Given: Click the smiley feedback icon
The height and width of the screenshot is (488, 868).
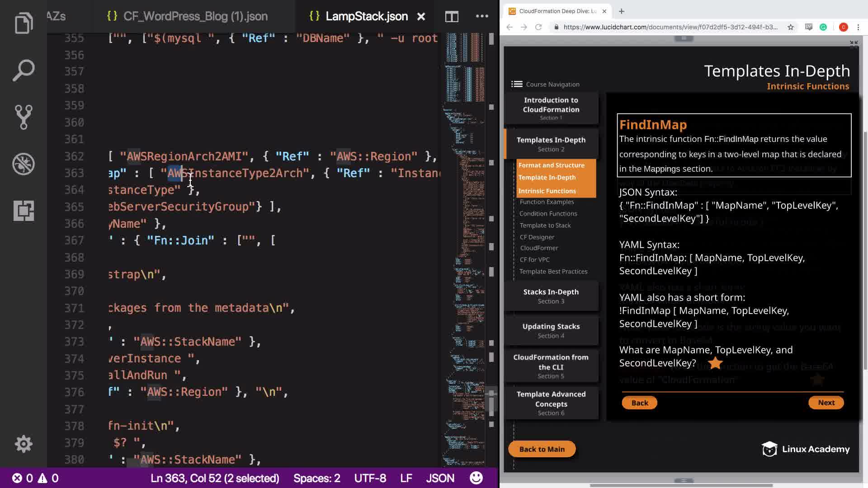Looking at the screenshot, I should [476, 478].
